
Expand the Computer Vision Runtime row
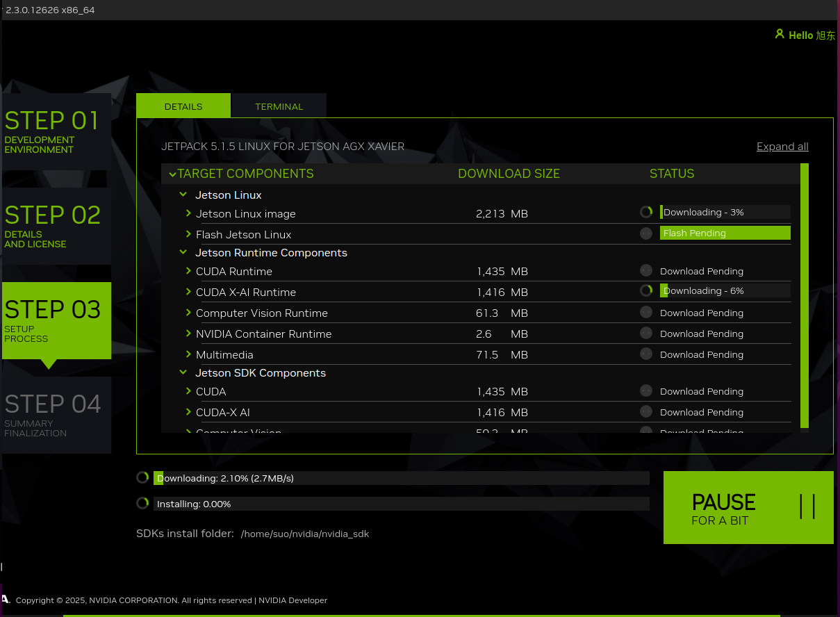[189, 313]
